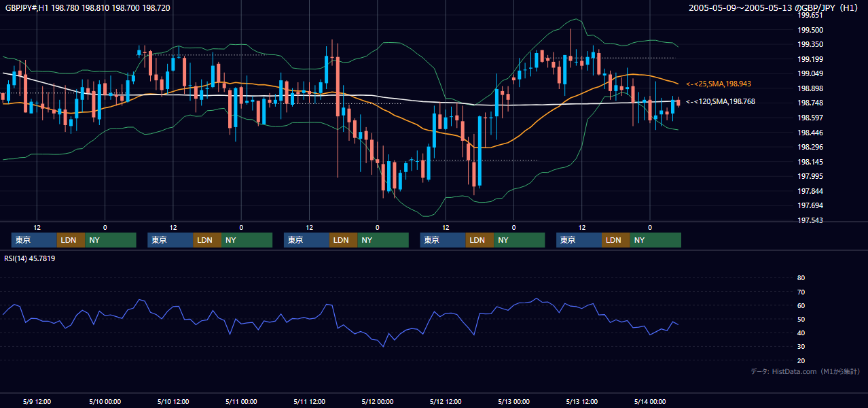Click the first LDN session block
This screenshot has width=868, height=408.
click(x=71, y=240)
